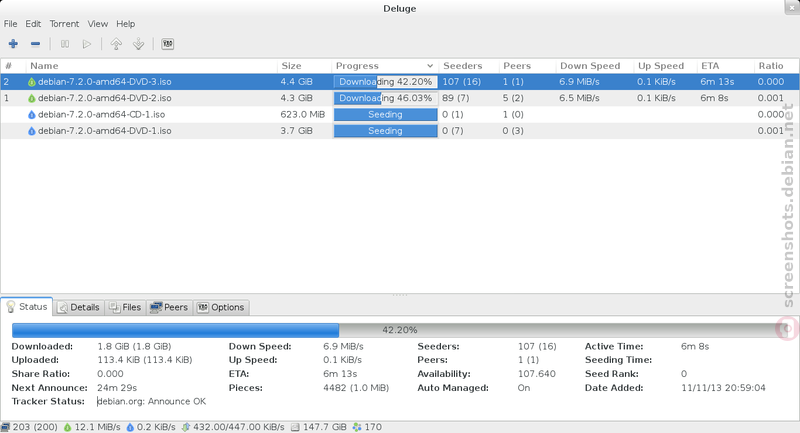
Task: Select torrent debian-7.2.0-amd64-DVD-1.iso
Action: point(400,131)
